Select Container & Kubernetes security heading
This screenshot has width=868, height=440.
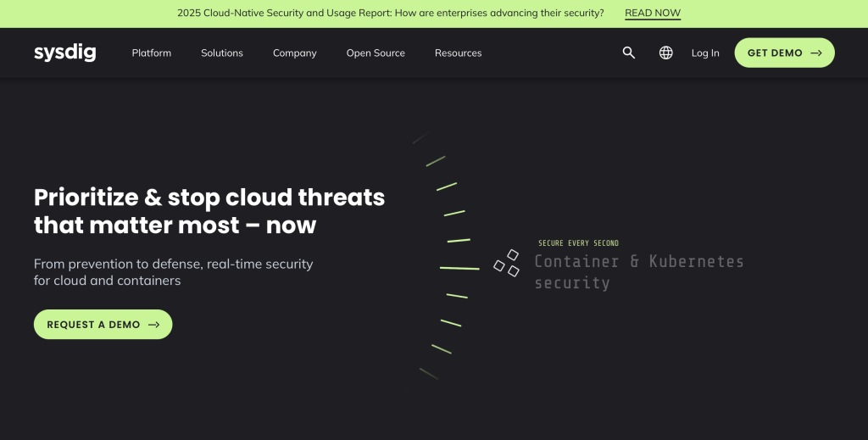point(639,272)
